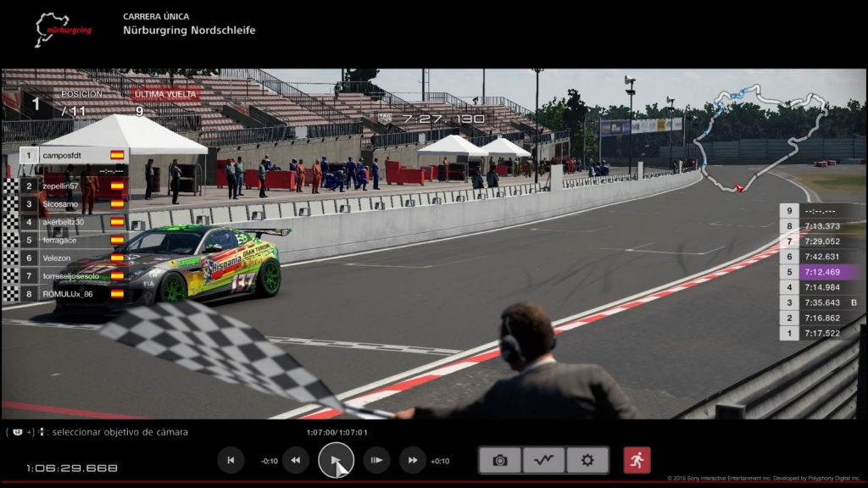Screen dimensions: 868x488
Task: Click the seleccionar objetivo de cámara hint
Action: click(120, 432)
